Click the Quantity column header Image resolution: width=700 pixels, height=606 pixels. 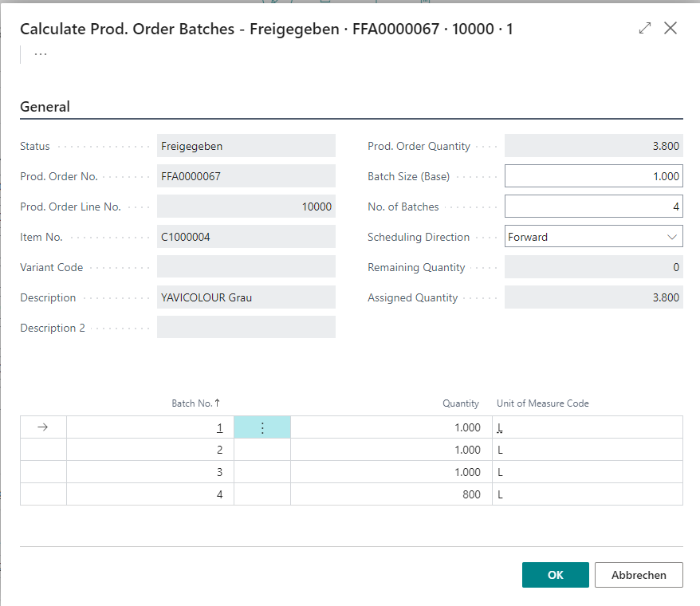click(x=460, y=403)
